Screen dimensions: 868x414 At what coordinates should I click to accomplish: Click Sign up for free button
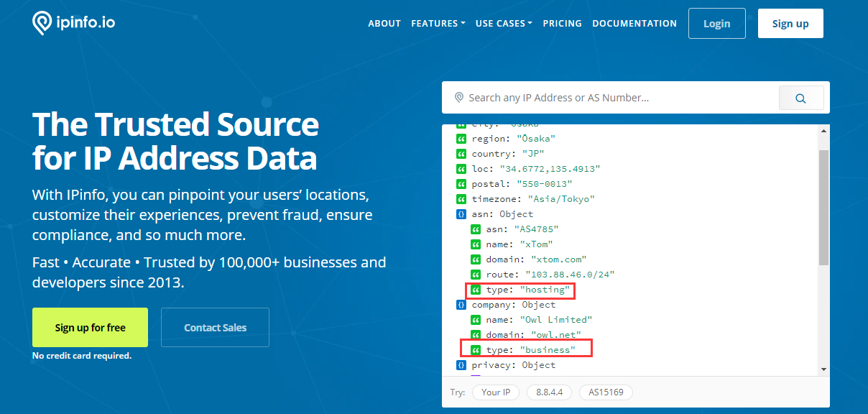pyautogui.click(x=90, y=328)
